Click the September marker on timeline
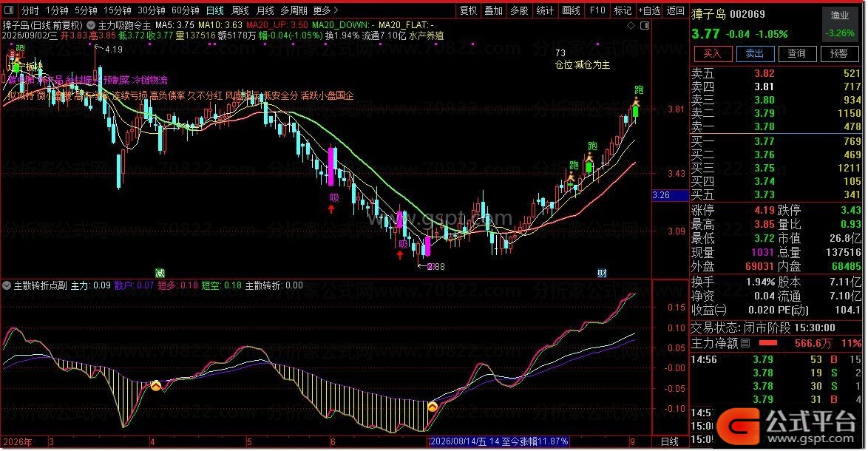Screen dimensions: 868x451 click(x=632, y=442)
